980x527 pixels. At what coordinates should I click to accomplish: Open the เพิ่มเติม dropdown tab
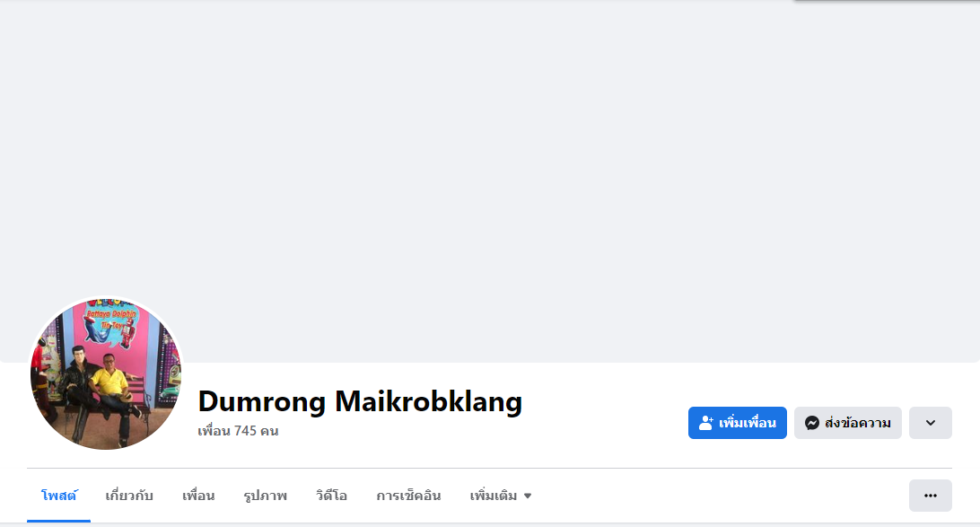point(501,496)
